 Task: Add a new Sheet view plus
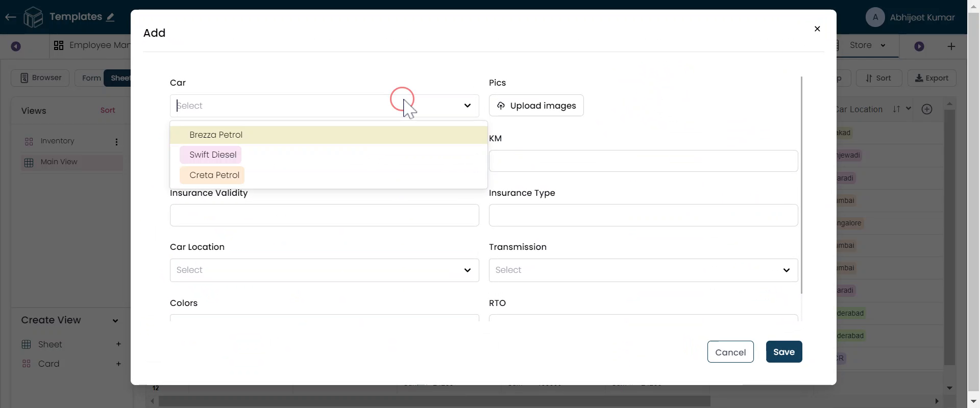click(118, 344)
